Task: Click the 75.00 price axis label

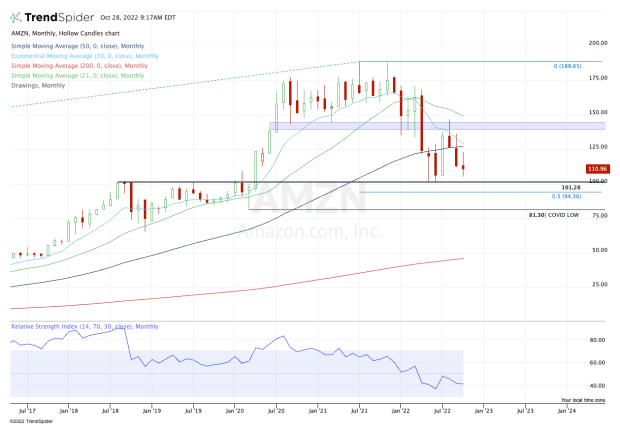Action: click(599, 216)
